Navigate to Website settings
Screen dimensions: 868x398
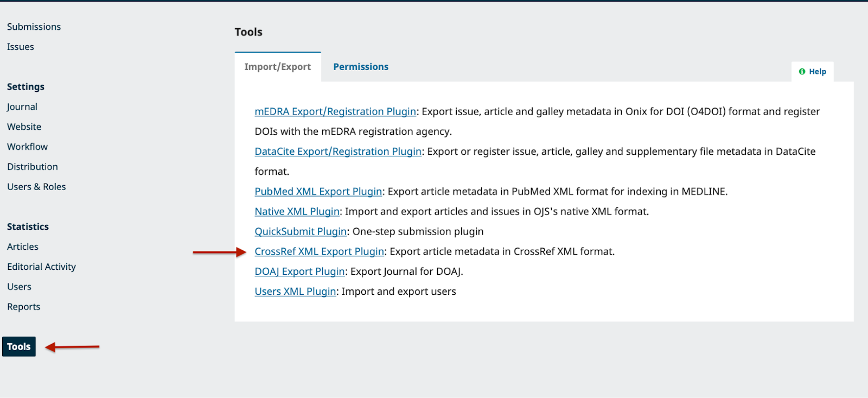tap(24, 127)
